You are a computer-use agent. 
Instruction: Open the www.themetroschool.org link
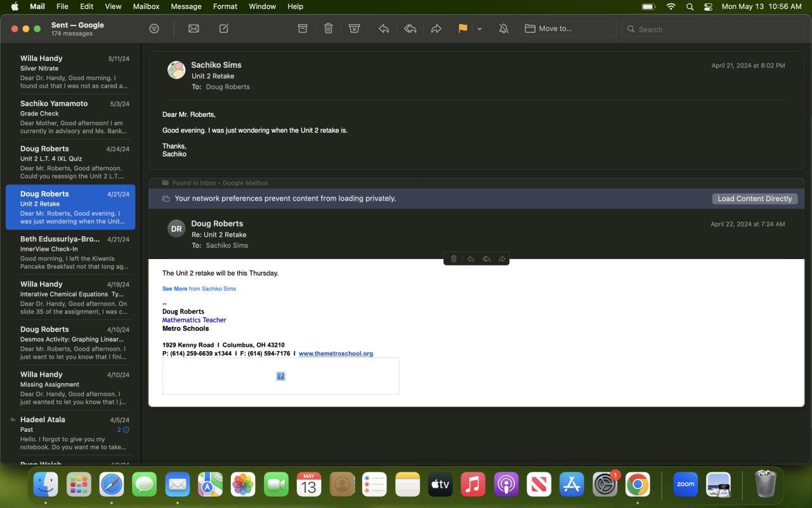(x=336, y=354)
